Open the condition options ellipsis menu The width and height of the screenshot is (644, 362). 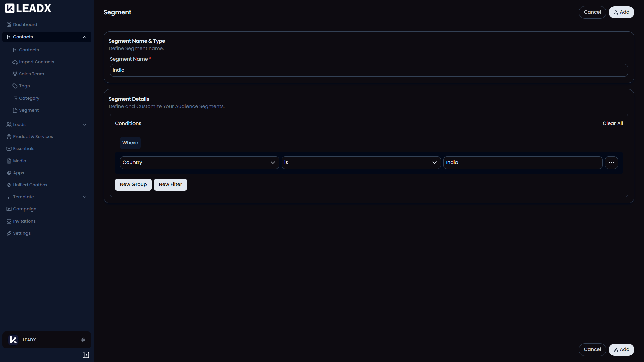611,162
